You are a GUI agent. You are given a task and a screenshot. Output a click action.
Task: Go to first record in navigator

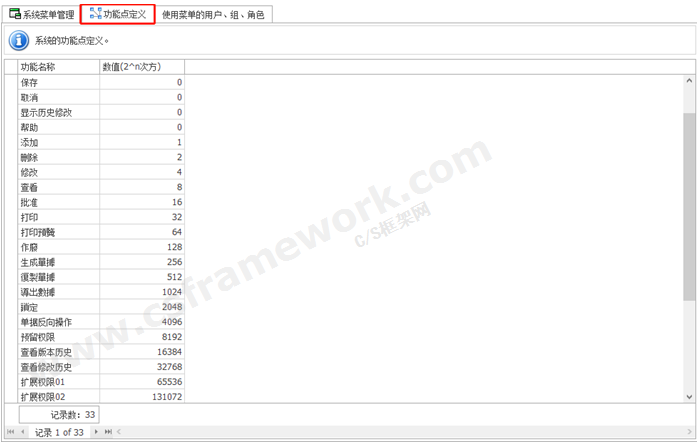point(11,432)
